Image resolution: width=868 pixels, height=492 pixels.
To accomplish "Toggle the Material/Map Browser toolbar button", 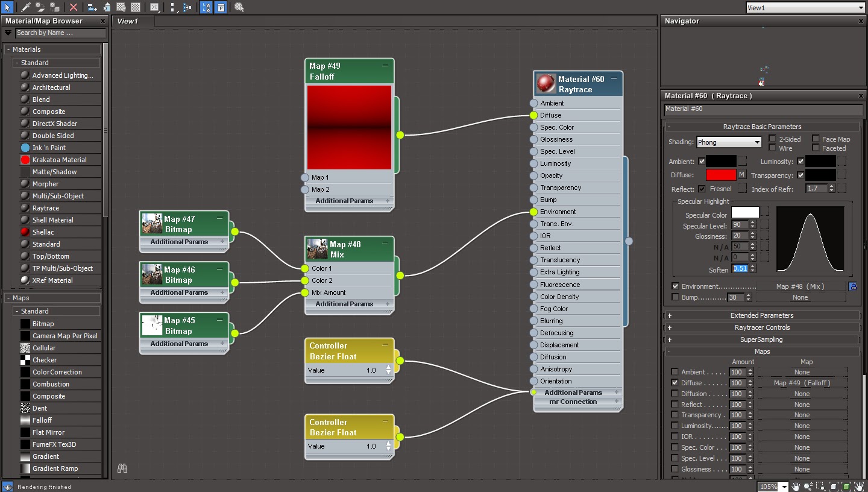I will 206,7.
